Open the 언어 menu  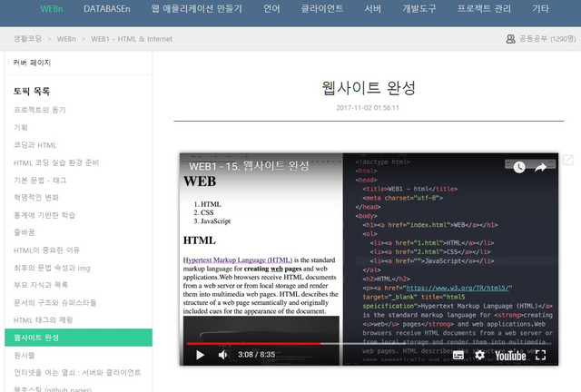point(271,9)
